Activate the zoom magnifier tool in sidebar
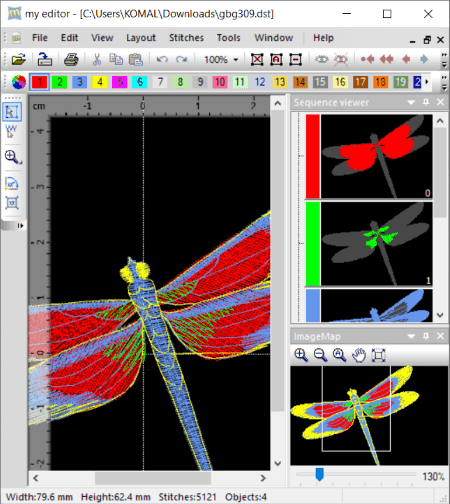Viewport: 450px width, 504px height. (13, 157)
